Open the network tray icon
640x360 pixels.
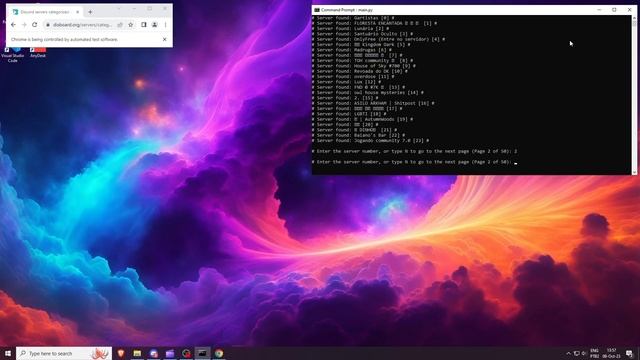tap(577, 353)
